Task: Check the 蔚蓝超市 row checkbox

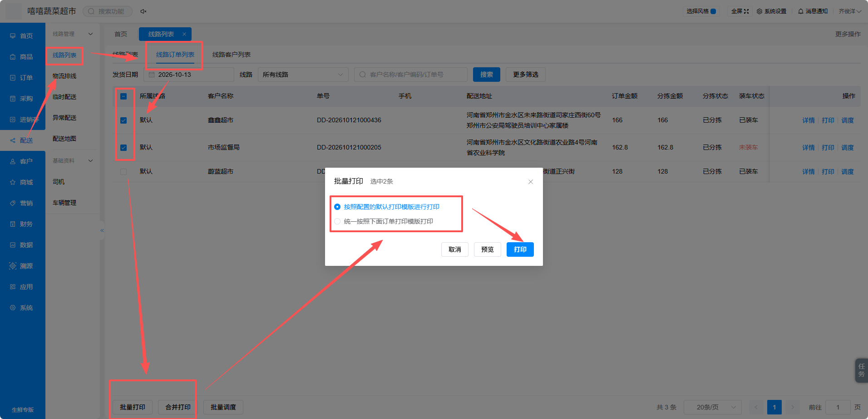Action: [x=123, y=172]
